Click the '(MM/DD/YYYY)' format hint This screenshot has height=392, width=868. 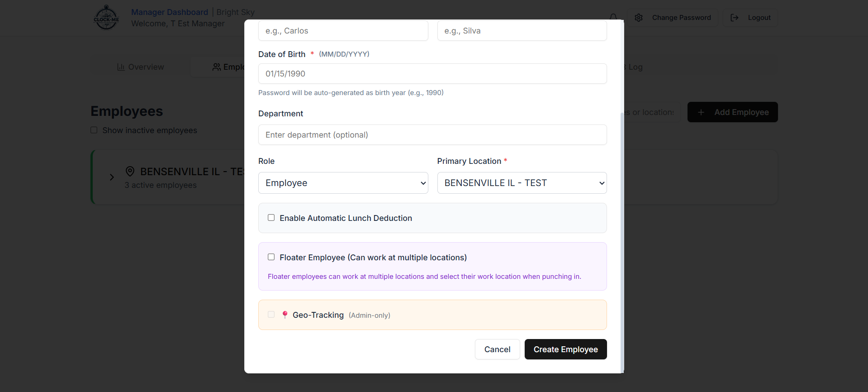[x=344, y=54]
